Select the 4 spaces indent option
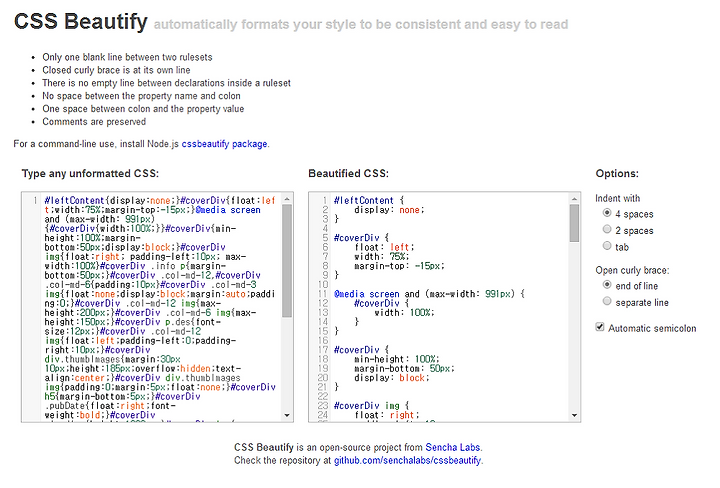The width and height of the screenshot is (720, 488). (x=607, y=213)
